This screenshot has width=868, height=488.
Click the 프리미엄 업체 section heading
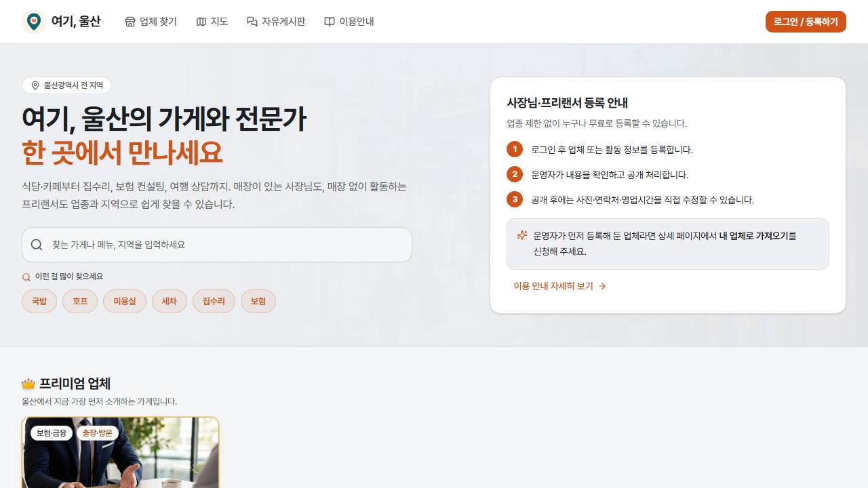pos(75,384)
